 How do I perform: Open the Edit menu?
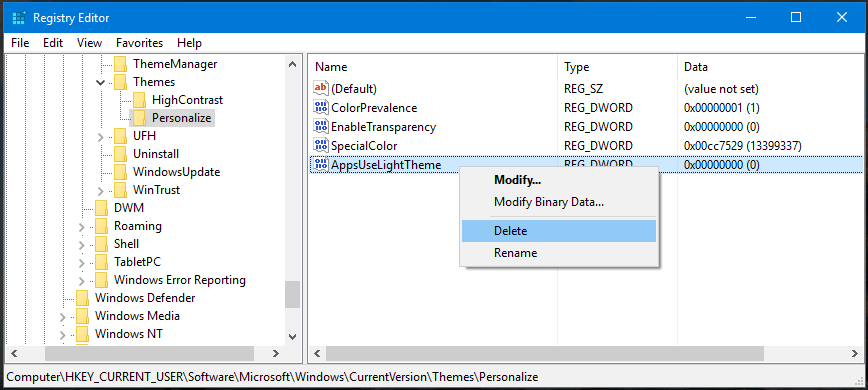point(53,43)
